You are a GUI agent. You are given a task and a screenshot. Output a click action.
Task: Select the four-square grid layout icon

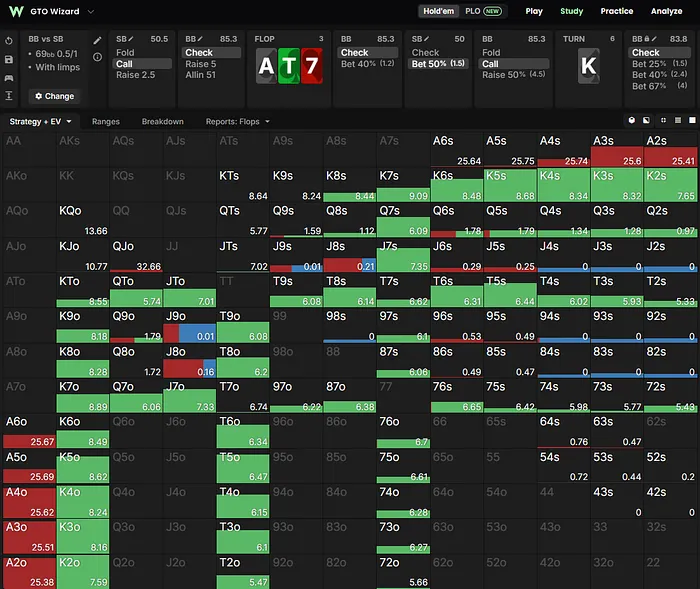[663, 120]
